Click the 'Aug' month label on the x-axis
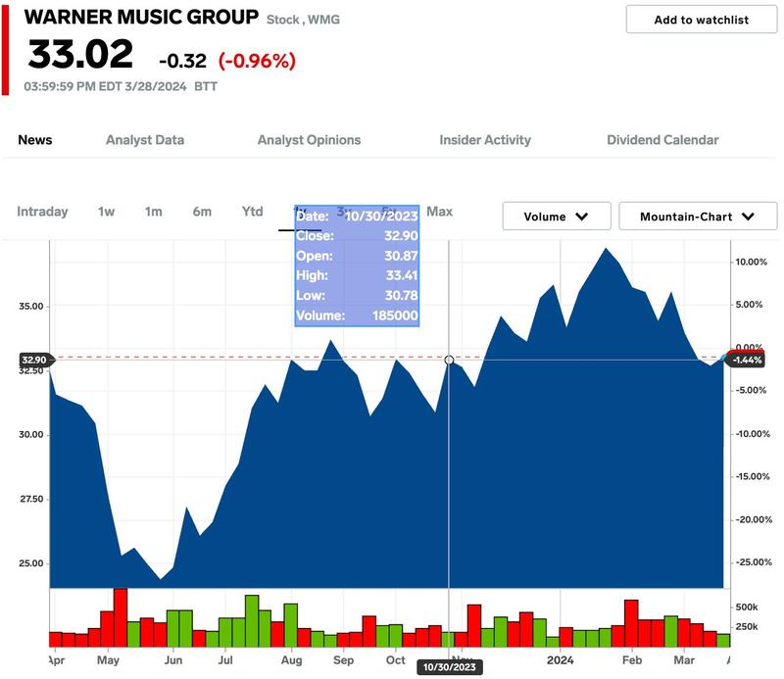The width and height of the screenshot is (784, 679). [x=291, y=660]
